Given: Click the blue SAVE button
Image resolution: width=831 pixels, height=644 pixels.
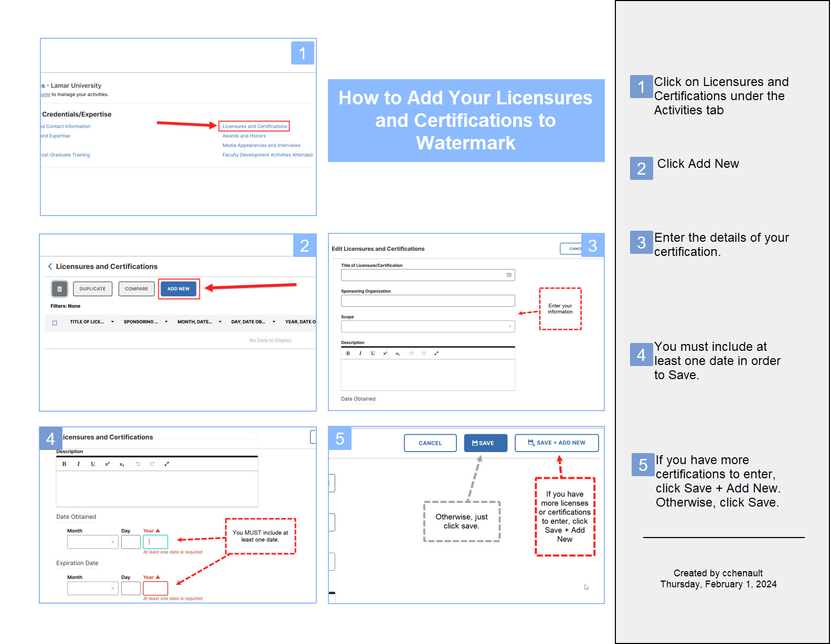Looking at the screenshot, I should click(485, 443).
